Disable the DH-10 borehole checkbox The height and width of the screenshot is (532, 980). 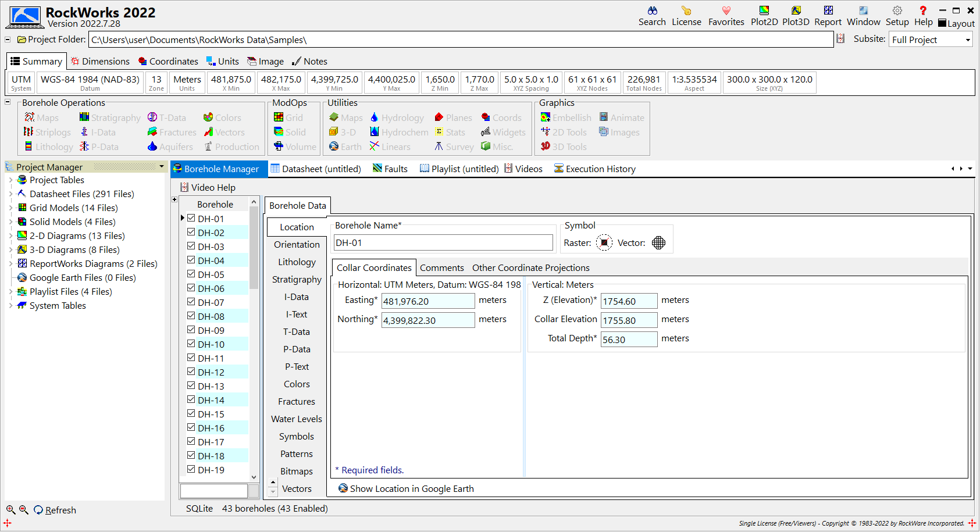(x=191, y=344)
